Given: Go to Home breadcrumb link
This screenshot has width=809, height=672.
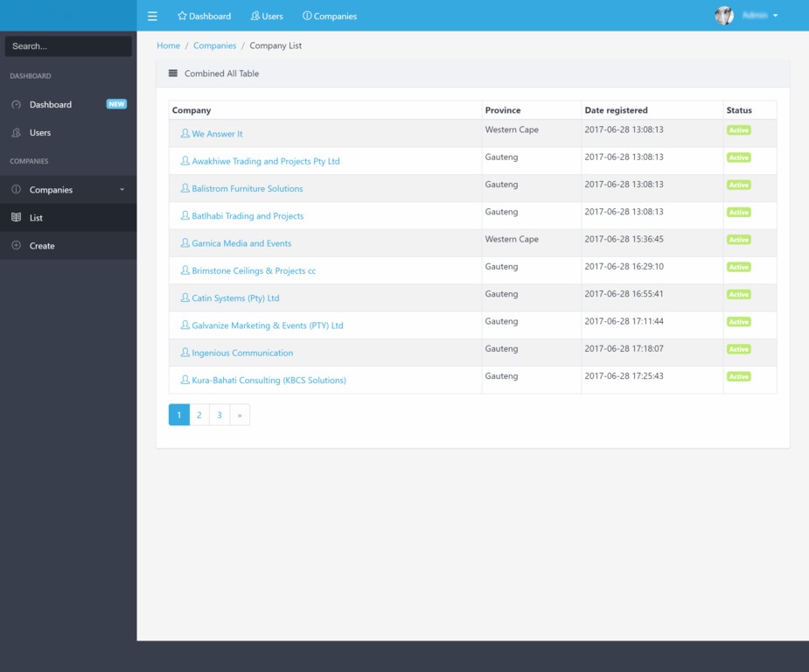Looking at the screenshot, I should click(168, 45).
